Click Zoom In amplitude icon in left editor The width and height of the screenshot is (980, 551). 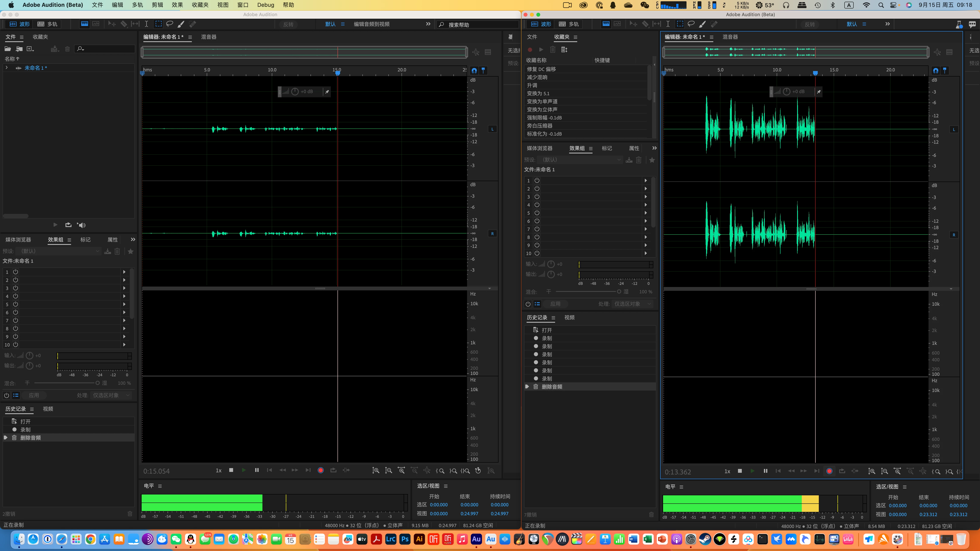[376, 470]
